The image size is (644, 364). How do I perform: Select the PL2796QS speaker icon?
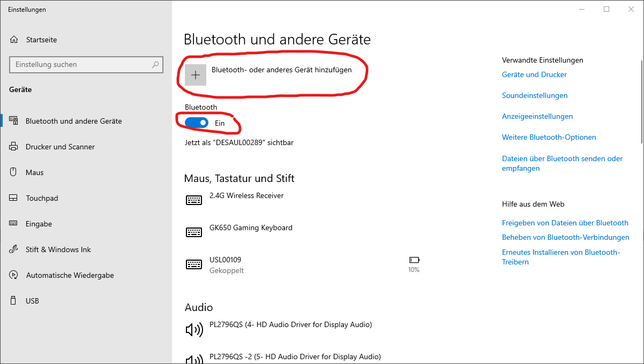pos(194,329)
